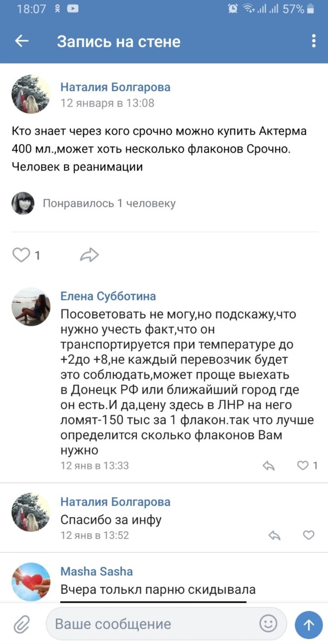328x644 pixels.
Task: Reply to Елена Субботина's comment
Action: (269, 466)
